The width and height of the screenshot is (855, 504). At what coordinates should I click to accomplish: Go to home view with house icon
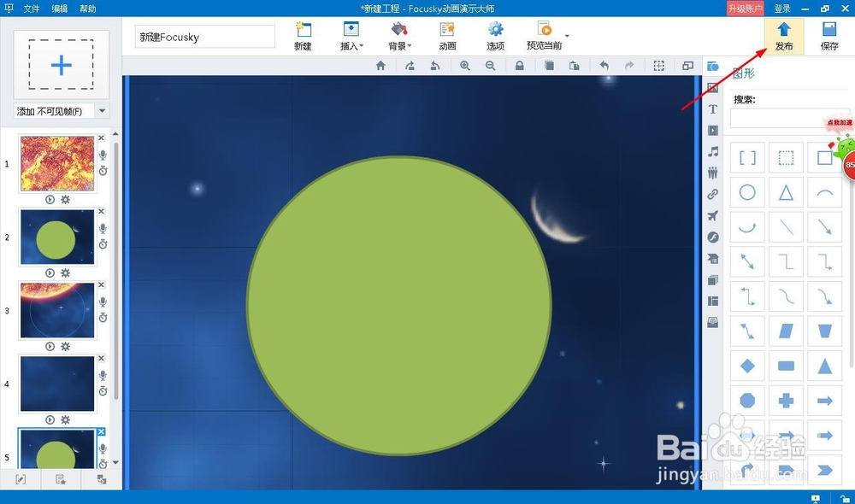[x=381, y=66]
